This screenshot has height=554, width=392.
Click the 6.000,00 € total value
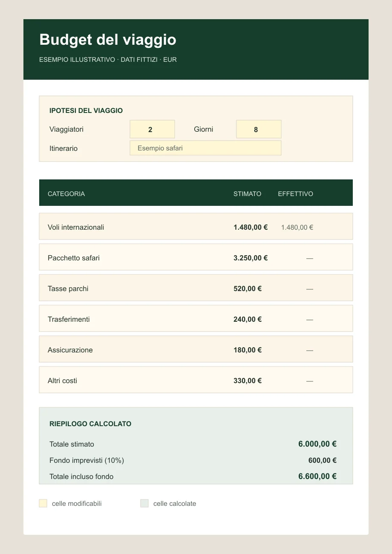click(317, 444)
